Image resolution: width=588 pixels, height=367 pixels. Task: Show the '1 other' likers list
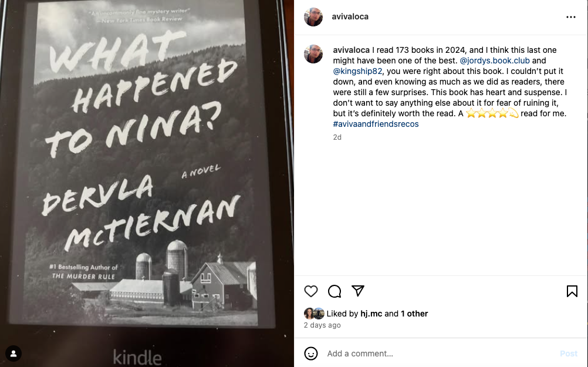point(414,314)
